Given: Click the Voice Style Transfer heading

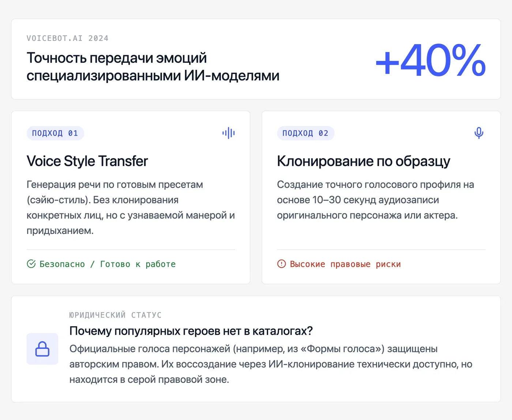Looking at the screenshot, I should 87,161.
